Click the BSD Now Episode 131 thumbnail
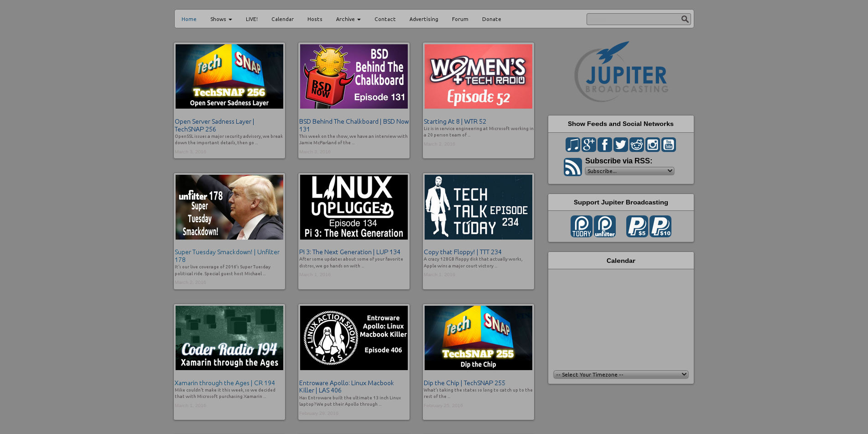Image resolution: width=868 pixels, height=434 pixels. [x=354, y=77]
